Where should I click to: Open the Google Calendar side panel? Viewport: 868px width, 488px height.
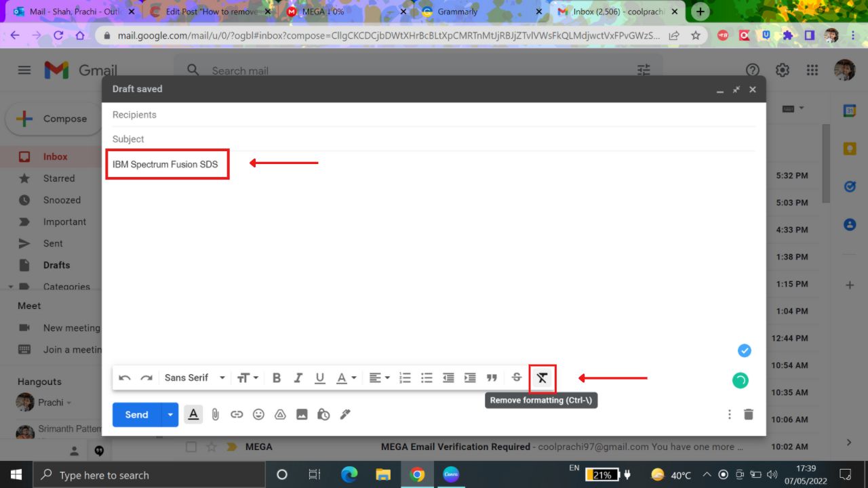pyautogui.click(x=850, y=110)
